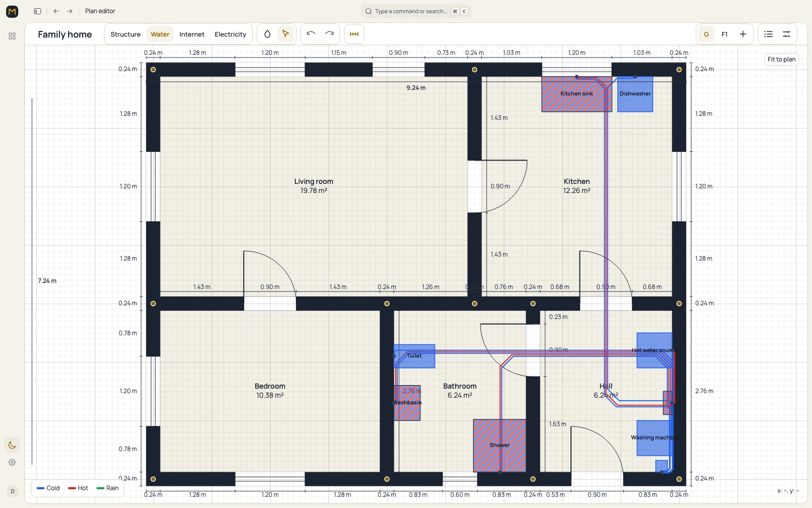Select floor F1
Viewport: 812px width, 508px height.
(x=725, y=34)
